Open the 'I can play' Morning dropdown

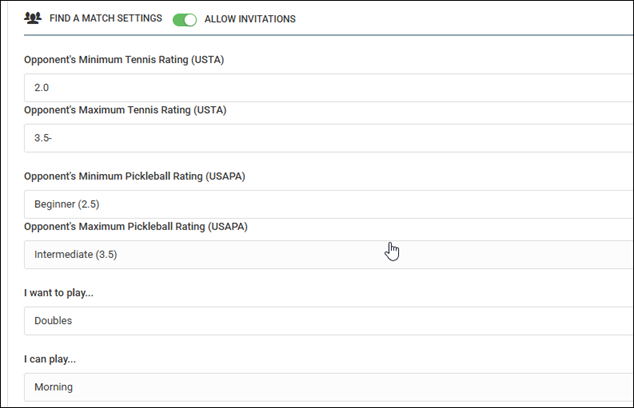point(328,387)
